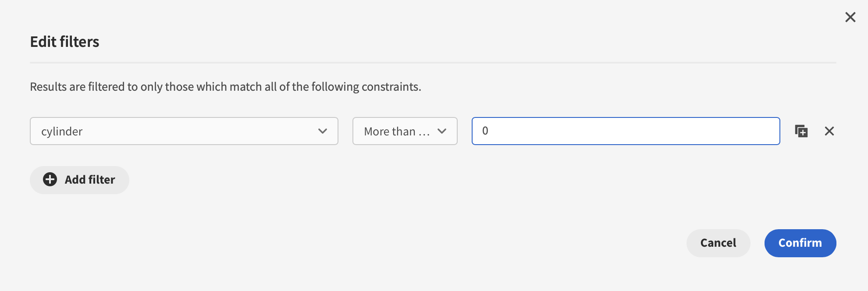This screenshot has width=868, height=291.
Task: Cancel editing filters
Action: coord(718,243)
